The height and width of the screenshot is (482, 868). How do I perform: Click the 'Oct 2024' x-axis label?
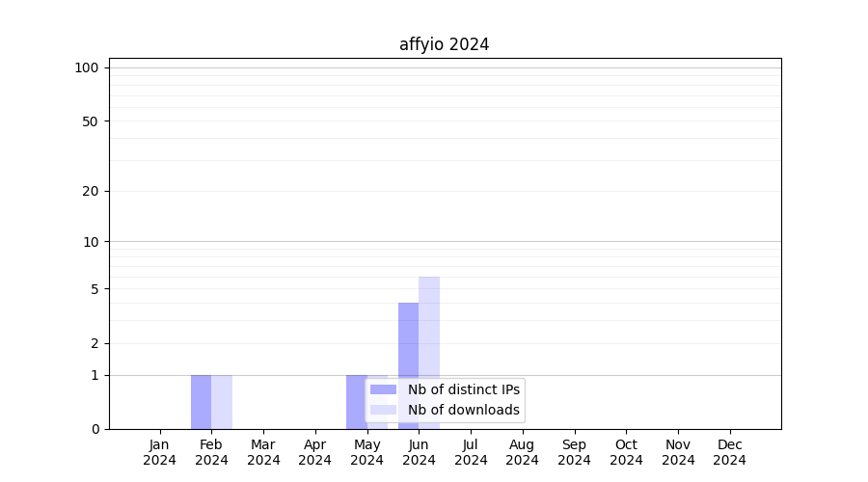click(626, 452)
